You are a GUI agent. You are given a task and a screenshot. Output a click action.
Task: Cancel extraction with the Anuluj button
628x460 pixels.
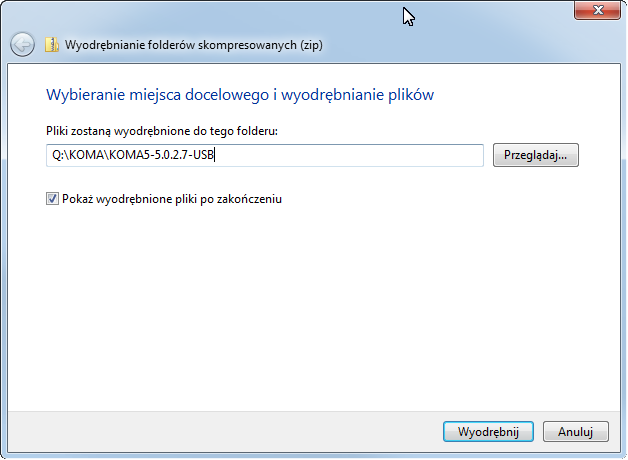pyautogui.click(x=575, y=431)
